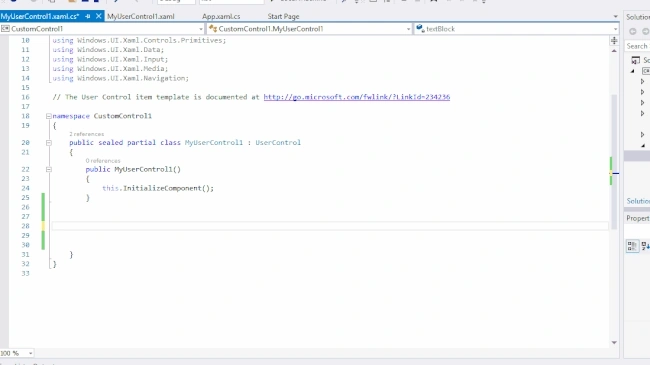Screen dimensions: 650x365
Task: Click the editor scrollbar down arrow
Action: 614,343
